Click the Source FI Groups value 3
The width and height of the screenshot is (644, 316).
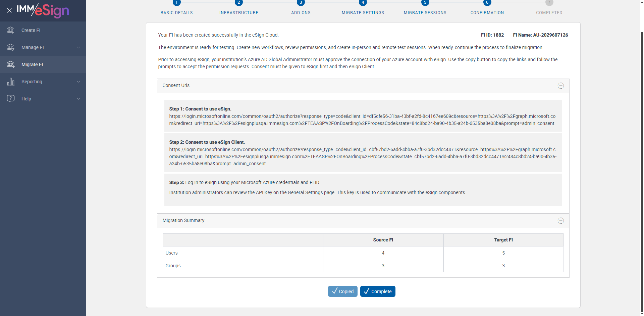pyautogui.click(x=383, y=266)
